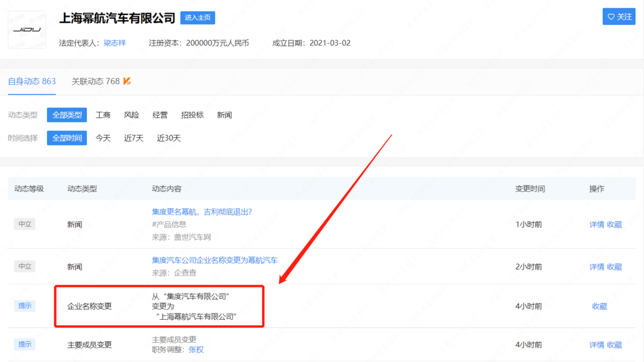This screenshot has width=644, height=362.
Task: Click 中立 tag on the 2小时前 news row
Action: coord(24,266)
